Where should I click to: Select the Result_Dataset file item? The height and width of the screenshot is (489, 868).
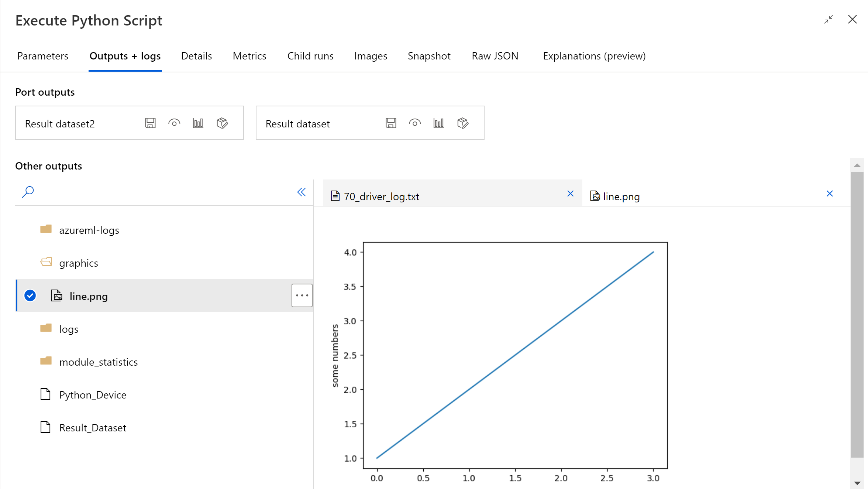pos(92,428)
